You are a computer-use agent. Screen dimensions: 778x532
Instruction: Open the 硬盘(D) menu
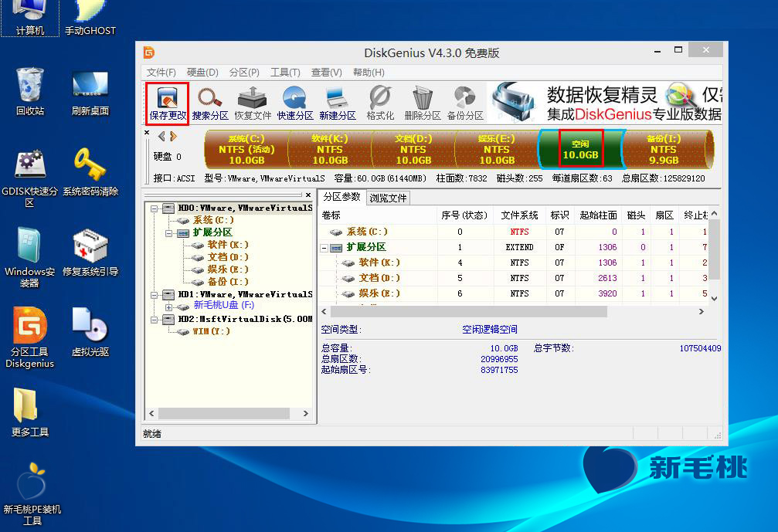click(202, 73)
